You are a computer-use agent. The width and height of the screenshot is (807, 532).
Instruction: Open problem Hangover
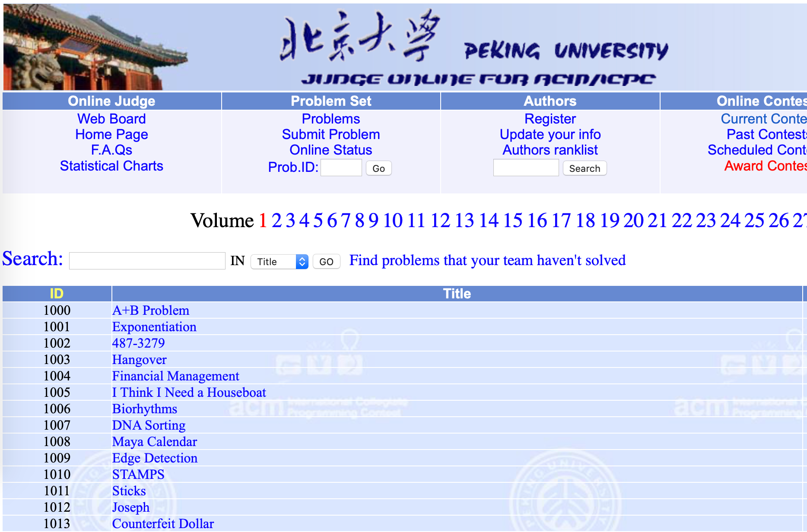pyautogui.click(x=140, y=360)
